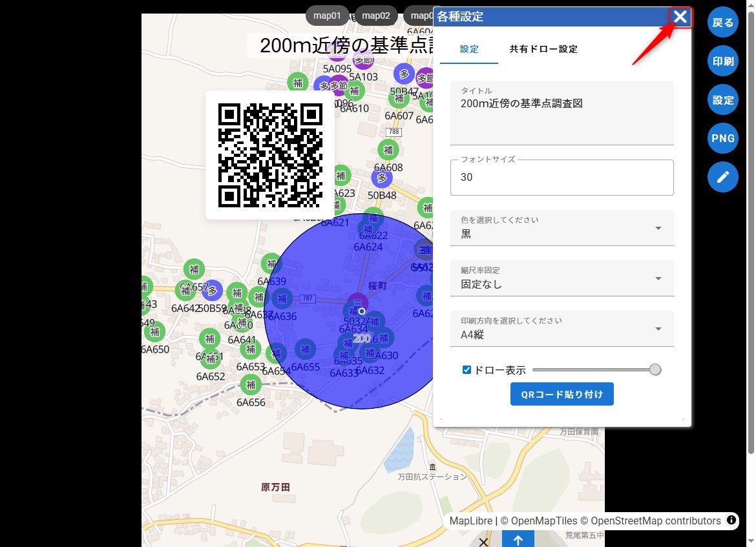Click the タイトル text field
Viewport: 756px width, 547px height.
(562, 113)
